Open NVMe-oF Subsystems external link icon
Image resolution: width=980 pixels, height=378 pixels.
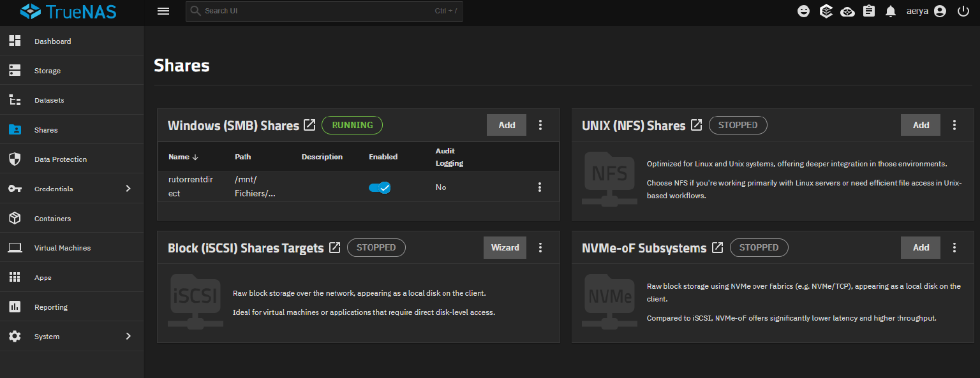pos(717,247)
